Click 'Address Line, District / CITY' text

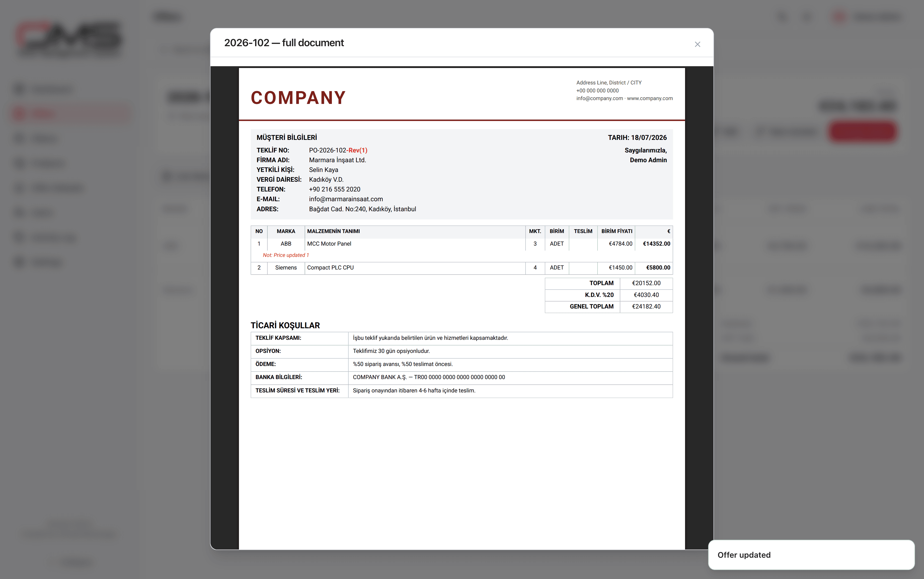609,83
